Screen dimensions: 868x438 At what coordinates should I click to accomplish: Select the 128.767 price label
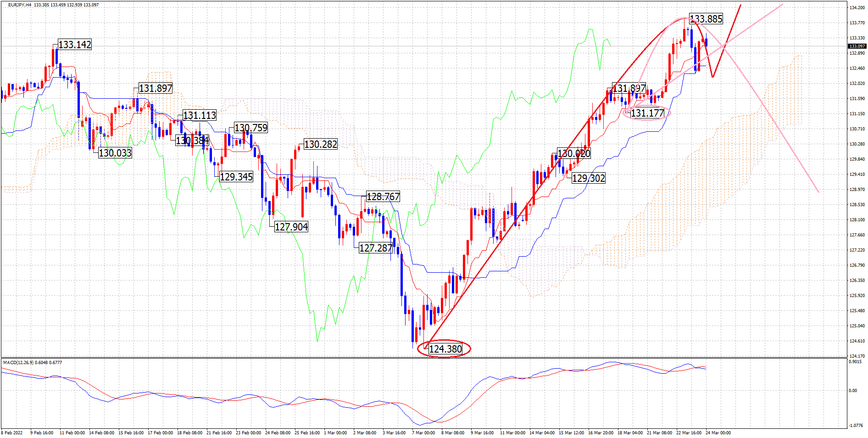coord(383,197)
